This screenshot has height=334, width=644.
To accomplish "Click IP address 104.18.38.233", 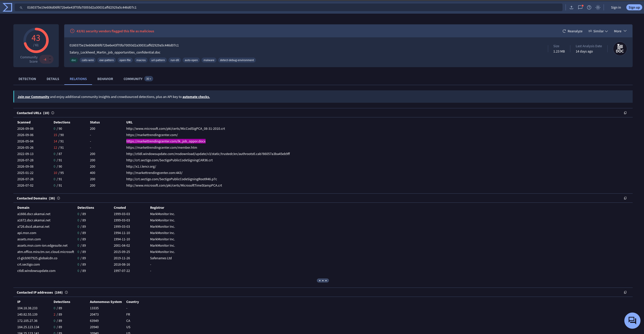I will (27, 308).
